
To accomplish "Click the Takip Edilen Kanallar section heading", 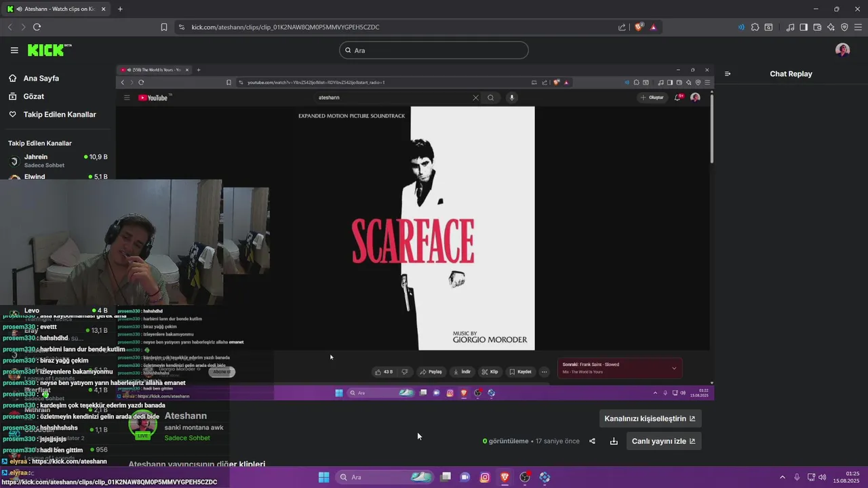I will 40,143.
